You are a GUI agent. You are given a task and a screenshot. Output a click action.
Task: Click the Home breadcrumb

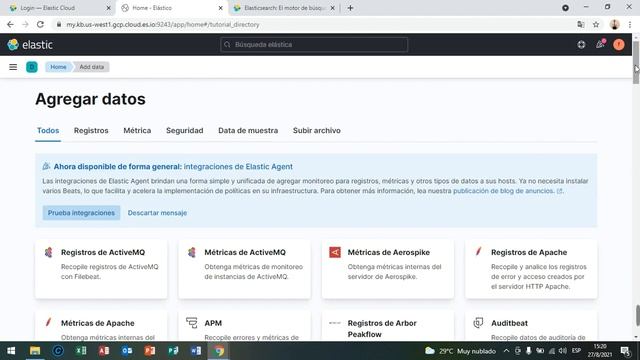58,67
